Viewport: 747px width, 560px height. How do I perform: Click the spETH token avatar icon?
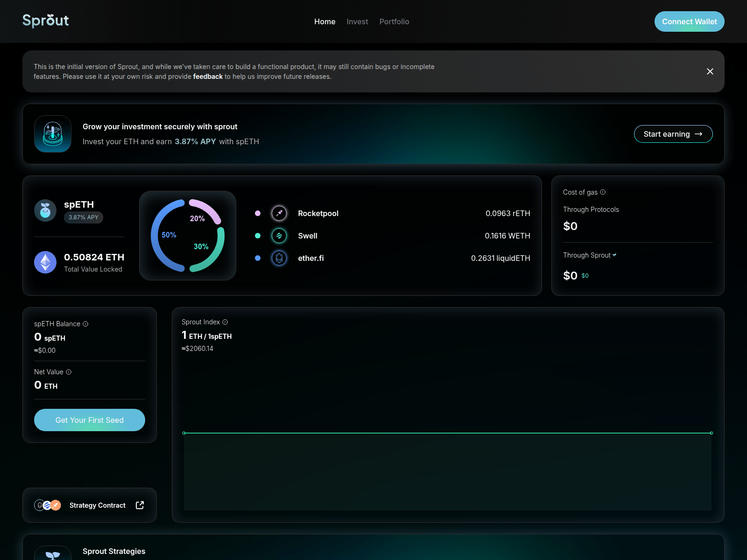pos(45,210)
